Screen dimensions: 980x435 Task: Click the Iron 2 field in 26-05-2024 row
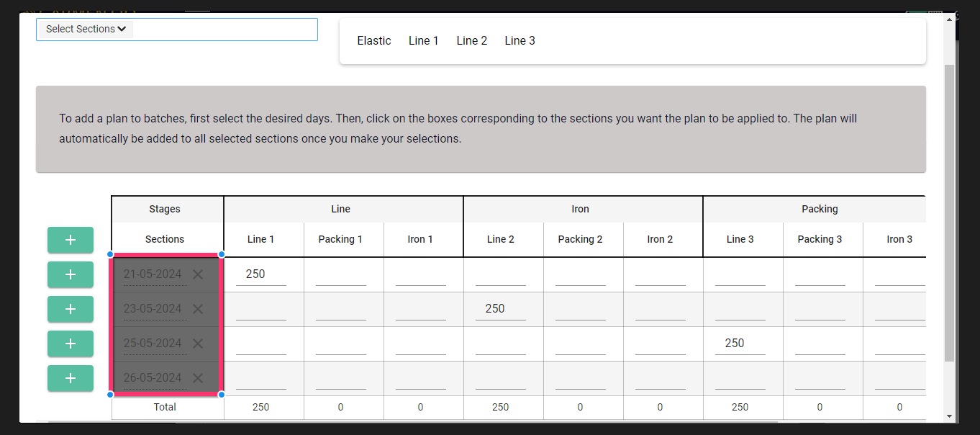point(661,378)
